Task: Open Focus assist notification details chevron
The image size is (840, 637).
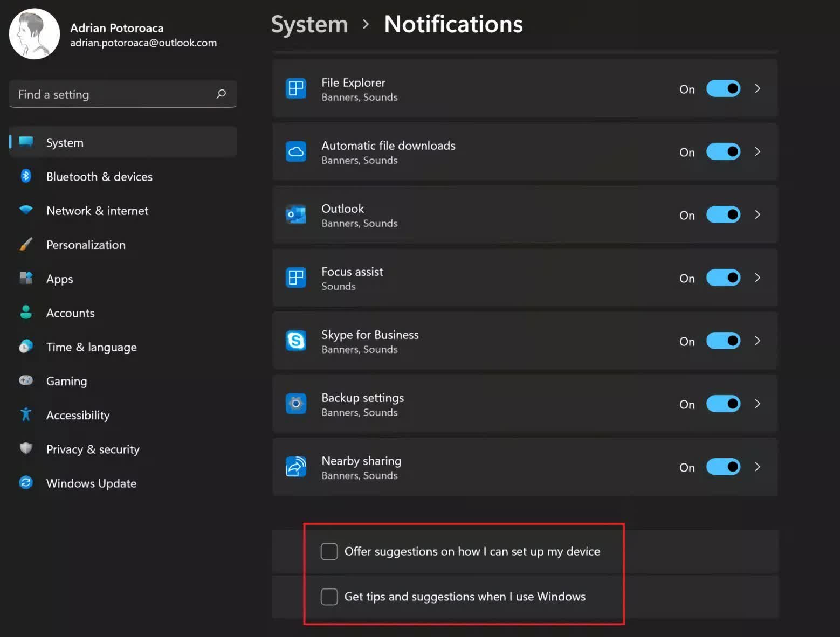Action: [758, 278]
